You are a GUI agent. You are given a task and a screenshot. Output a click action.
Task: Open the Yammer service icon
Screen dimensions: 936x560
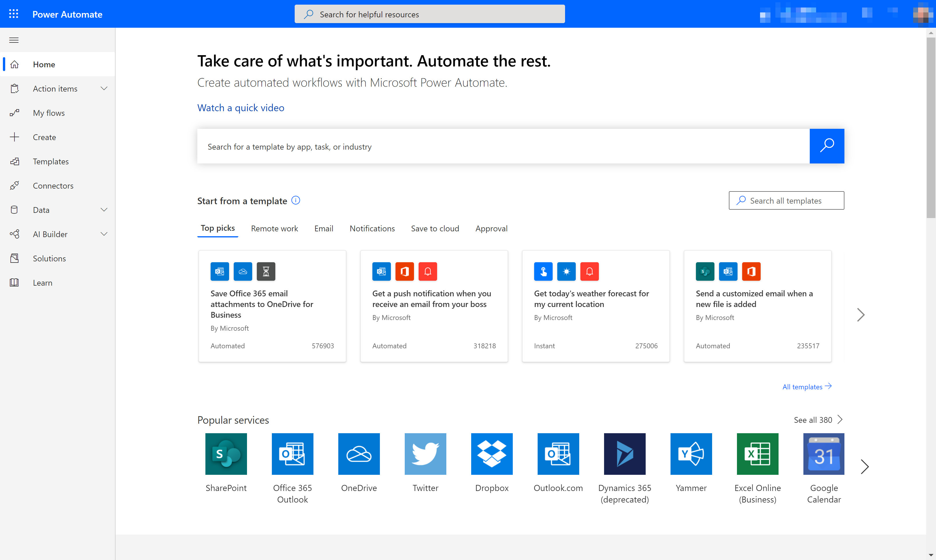(691, 454)
